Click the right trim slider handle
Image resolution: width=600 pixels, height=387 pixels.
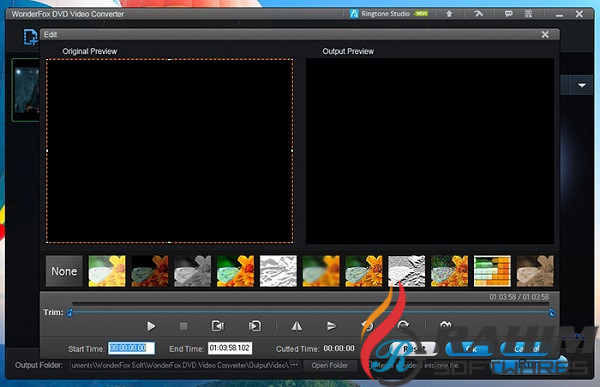tap(552, 313)
